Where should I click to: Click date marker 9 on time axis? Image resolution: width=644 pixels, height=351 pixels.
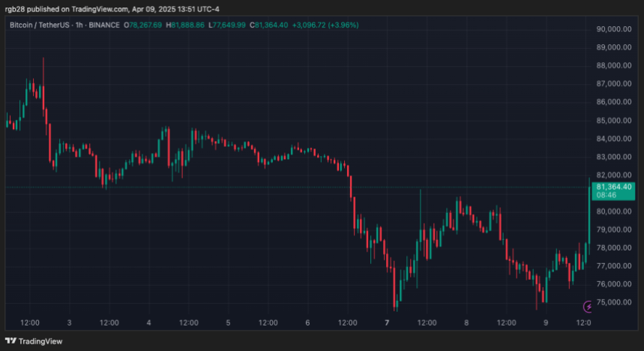point(546,322)
